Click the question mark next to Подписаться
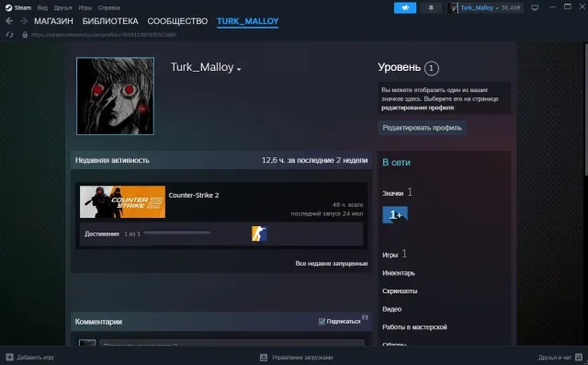The height and width of the screenshot is (365, 588). coord(365,317)
